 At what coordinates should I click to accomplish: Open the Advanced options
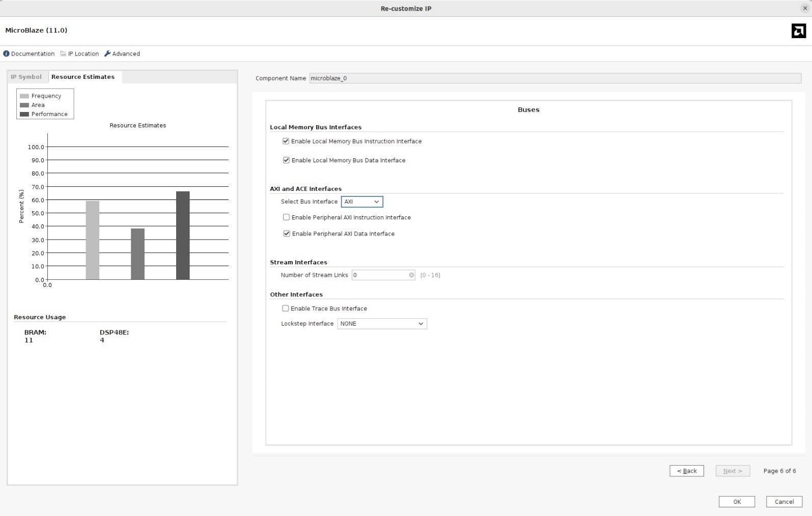pos(126,53)
